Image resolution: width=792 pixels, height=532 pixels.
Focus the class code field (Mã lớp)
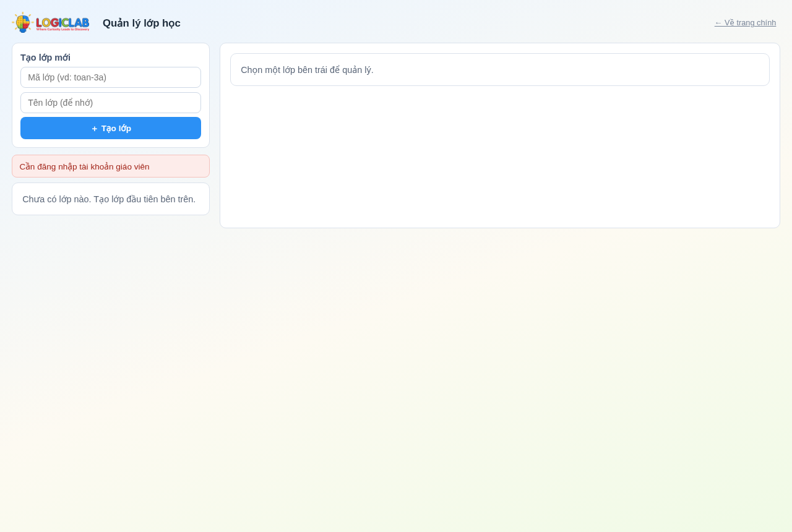tap(111, 77)
